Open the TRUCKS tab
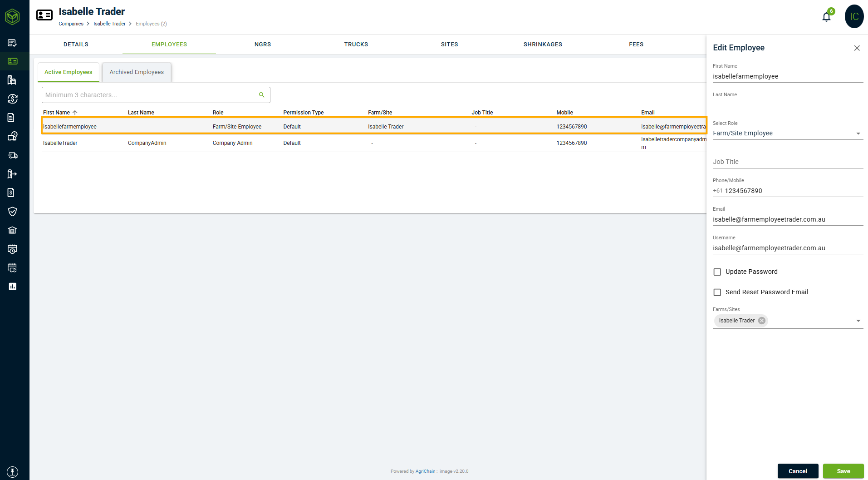The height and width of the screenshot is (480, 868). 356,45
